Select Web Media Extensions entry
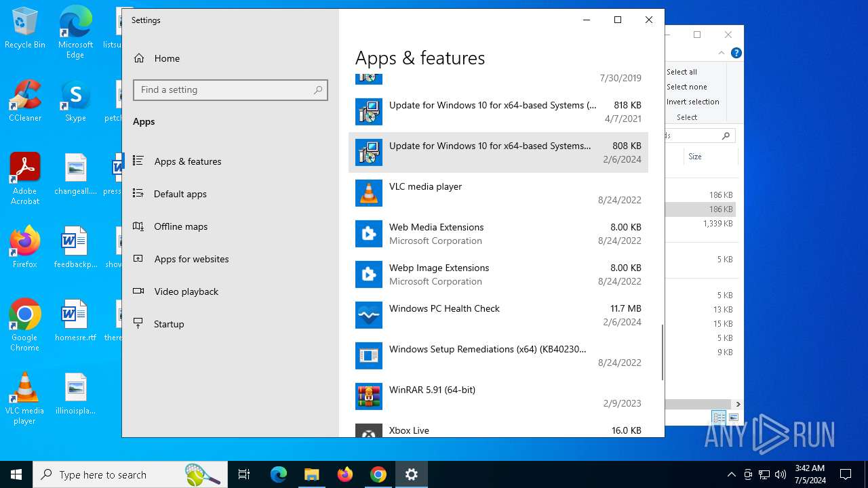868x488 pixels. click(498, 234)
